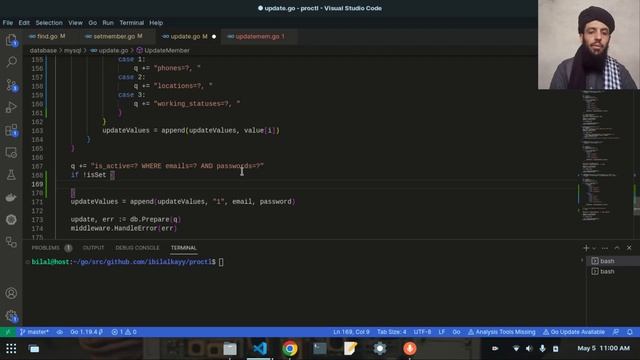
Task: Open the Manage gear icon
Action: point(11,316)
